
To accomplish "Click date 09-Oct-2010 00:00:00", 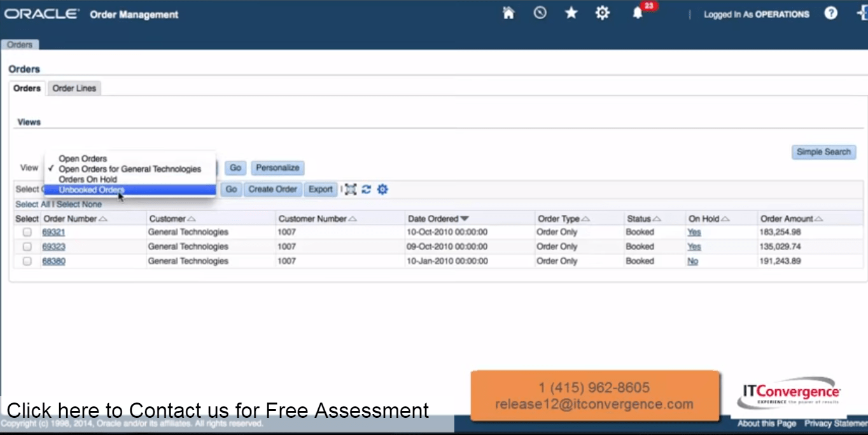I will tap(447, 247).
